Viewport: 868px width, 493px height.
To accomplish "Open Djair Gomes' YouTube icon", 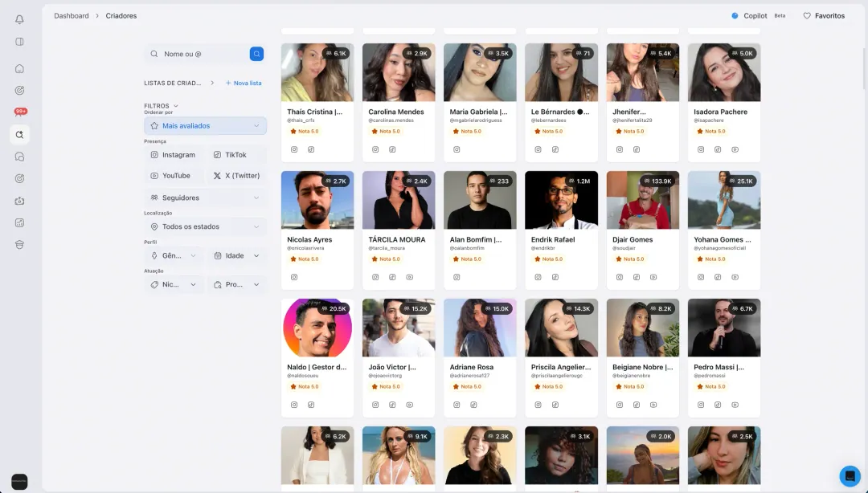I will 653,277.
